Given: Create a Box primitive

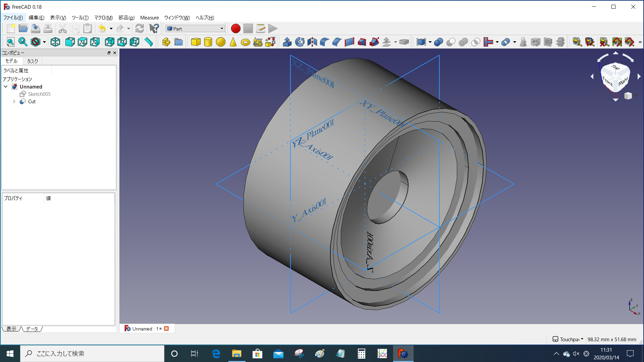Looking at the screenshot, I should click(196, 42).
